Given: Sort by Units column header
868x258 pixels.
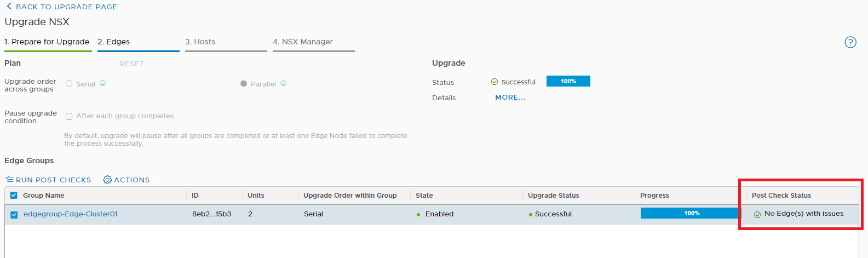Looking at the screenshot, I should click(256, 196).
